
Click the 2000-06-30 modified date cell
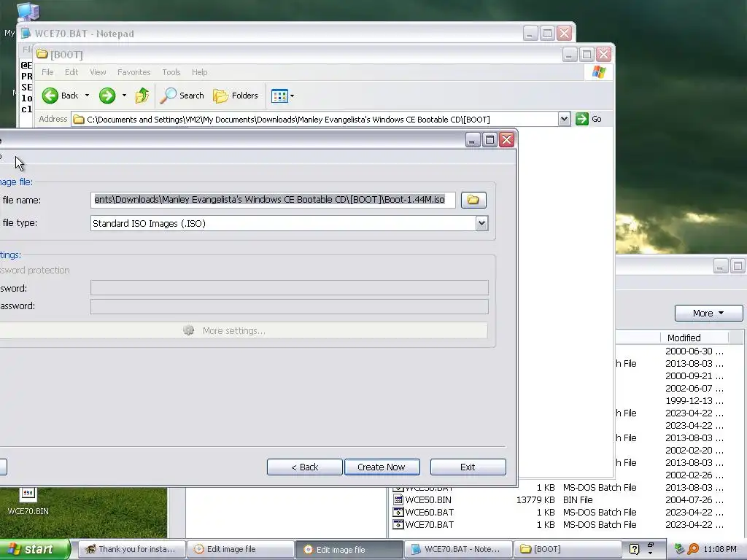point(694,351)
